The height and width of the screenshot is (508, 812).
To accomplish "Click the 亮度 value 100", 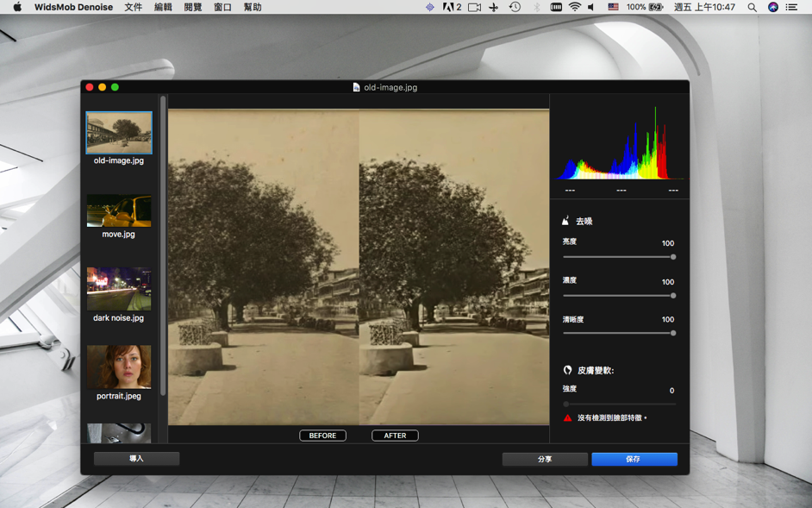I will pos(668,243).
